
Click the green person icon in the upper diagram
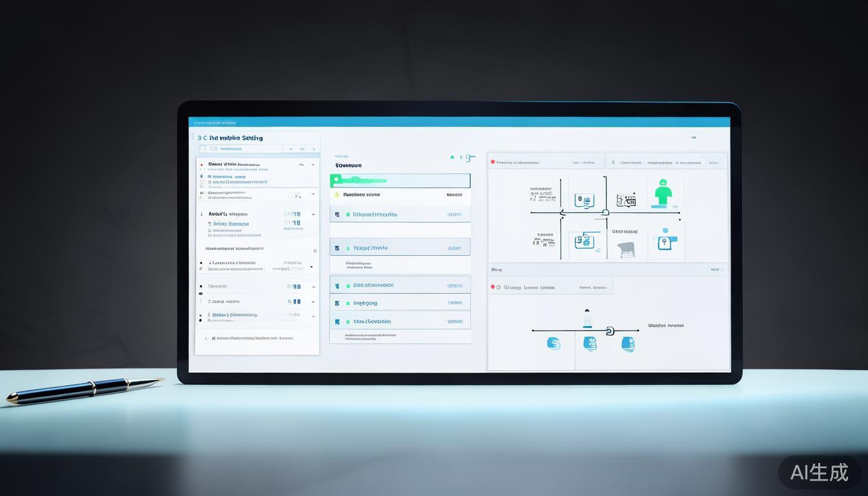coord(663,193)
